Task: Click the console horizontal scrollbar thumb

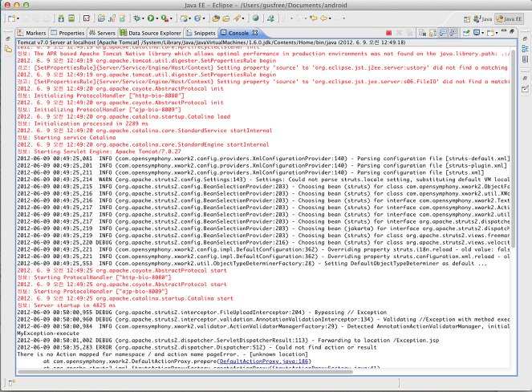Action: click(185, 372)
